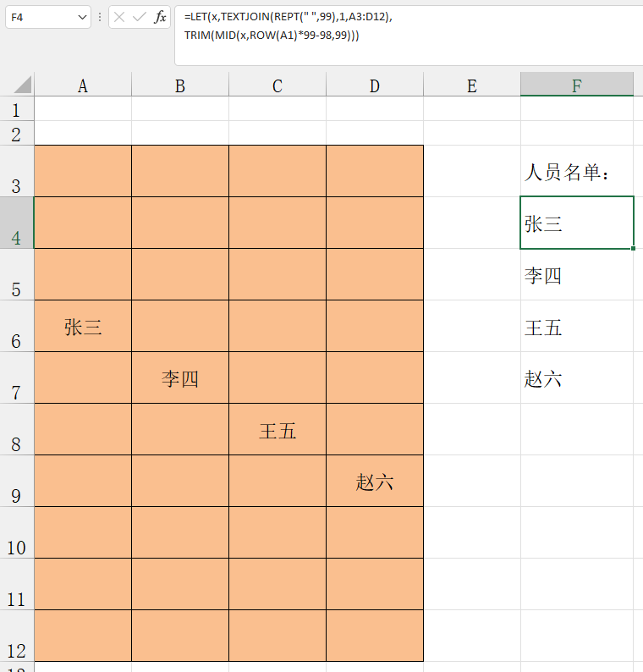
Task: Select column C header
Action: point(278,85)
